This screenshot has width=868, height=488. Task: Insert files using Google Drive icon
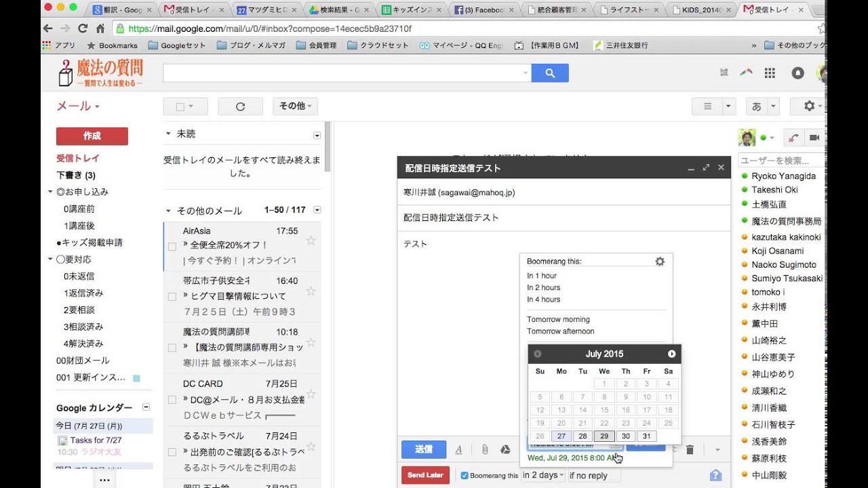505,449
